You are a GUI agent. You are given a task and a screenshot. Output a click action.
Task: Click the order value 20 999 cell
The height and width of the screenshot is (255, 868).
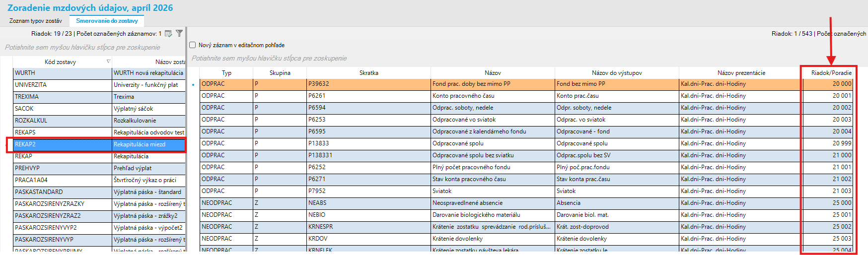pos(828,143)
